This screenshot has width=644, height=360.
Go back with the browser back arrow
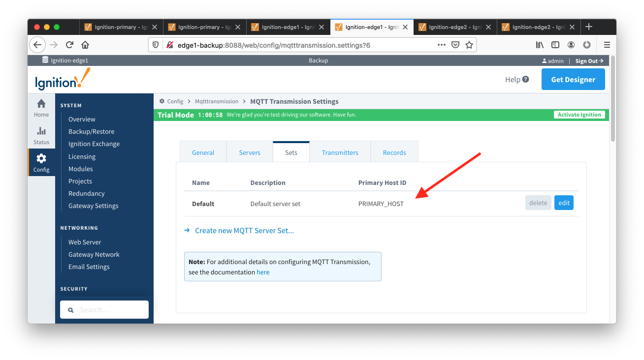pyautogui.click(x=37, y=45)
